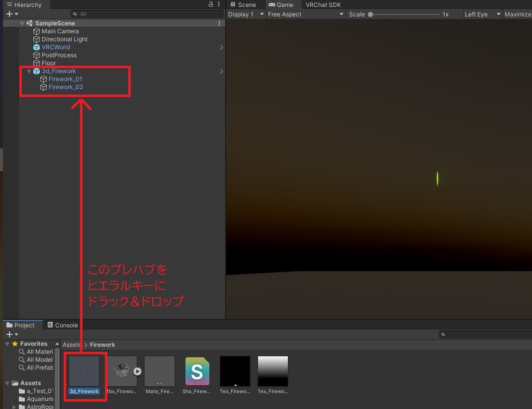Select the gradient Tex_Firework texture asset
Viewport: 532px width, 409px height.
coord(273,371)
